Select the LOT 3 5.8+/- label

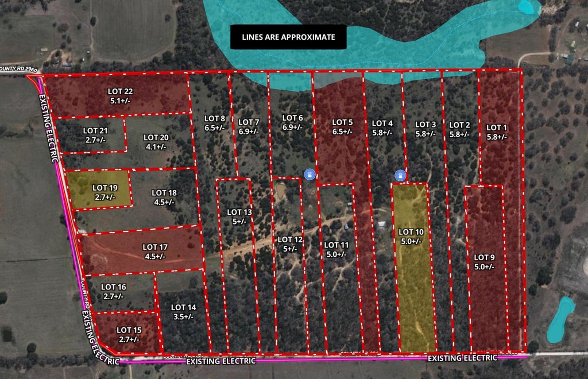point(425,129)
